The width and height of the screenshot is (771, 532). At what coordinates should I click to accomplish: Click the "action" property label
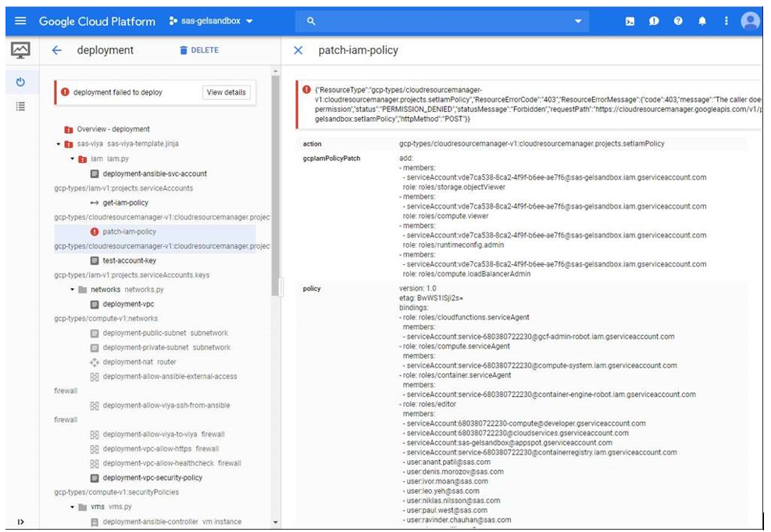coord(312,144)
